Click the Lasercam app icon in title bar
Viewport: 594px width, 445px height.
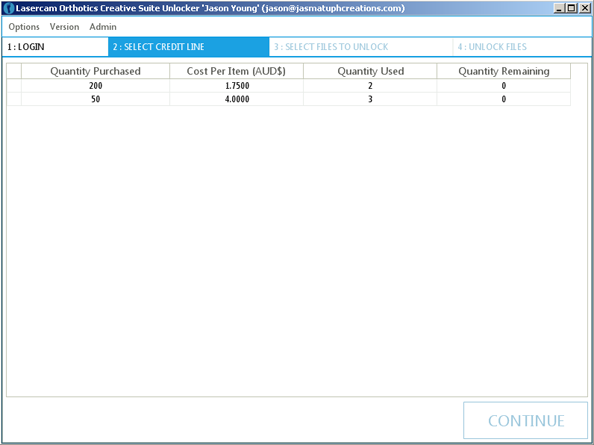8,8
